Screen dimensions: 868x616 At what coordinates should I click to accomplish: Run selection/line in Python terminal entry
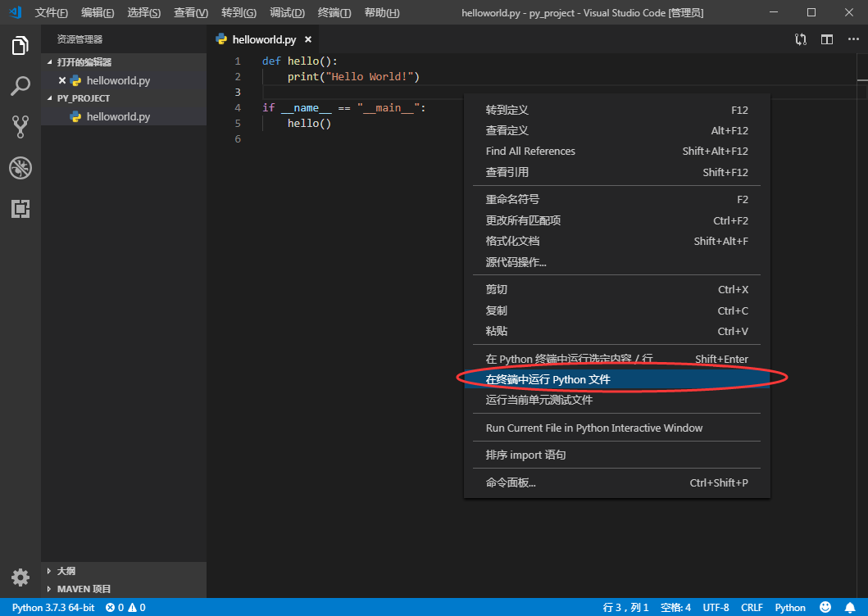coord(616,359)
